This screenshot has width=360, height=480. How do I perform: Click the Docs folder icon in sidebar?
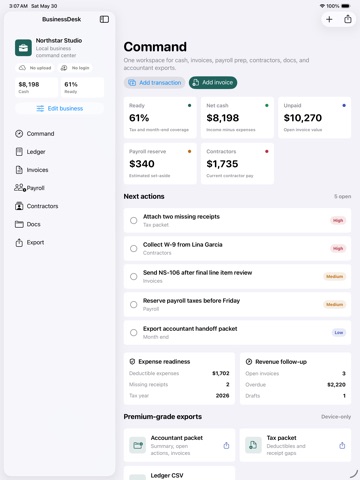[19, 224]
